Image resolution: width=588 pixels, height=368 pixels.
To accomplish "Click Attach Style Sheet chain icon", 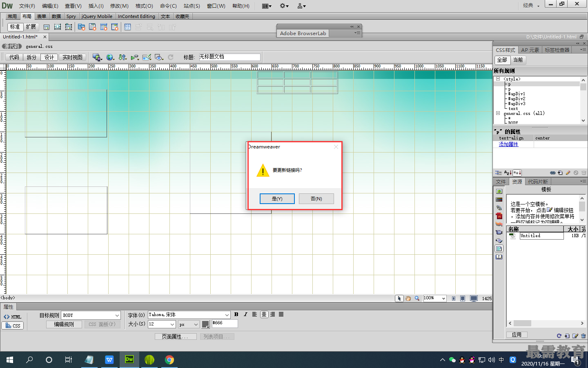I will [552, 173].
